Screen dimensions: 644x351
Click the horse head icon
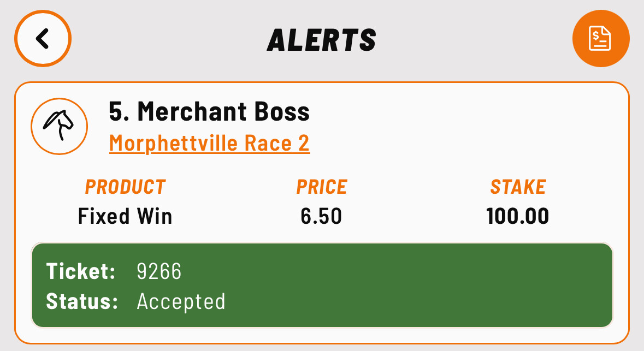tap(60, 126)
